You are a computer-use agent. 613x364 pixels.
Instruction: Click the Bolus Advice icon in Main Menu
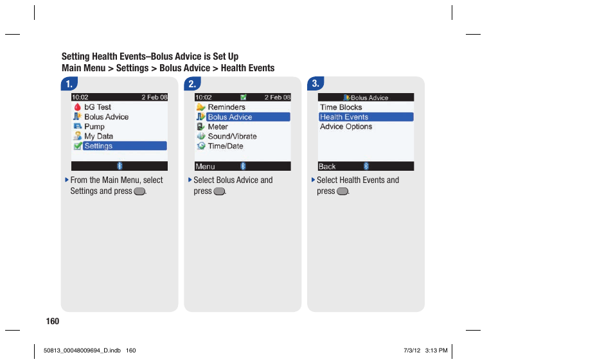(77, 116)
